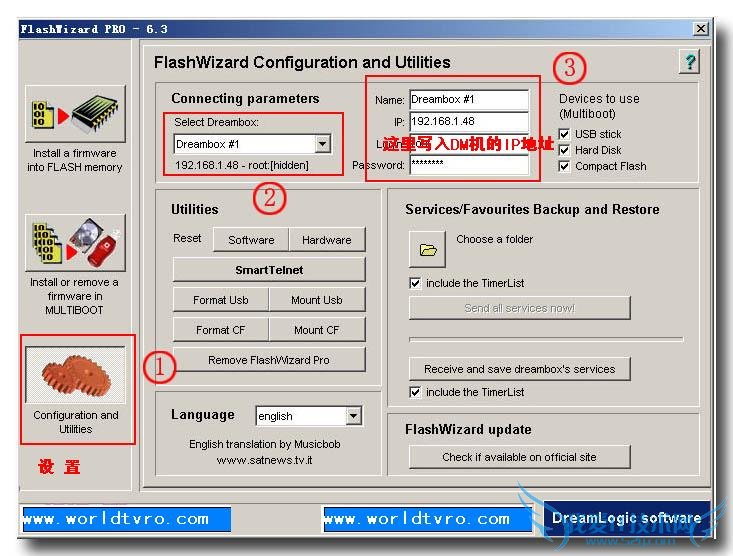This screenshot has width=733, height=556.
Task: Click the '192.168.1.48 - root:[hidden]' text
Action: click(x=242, y=165)
